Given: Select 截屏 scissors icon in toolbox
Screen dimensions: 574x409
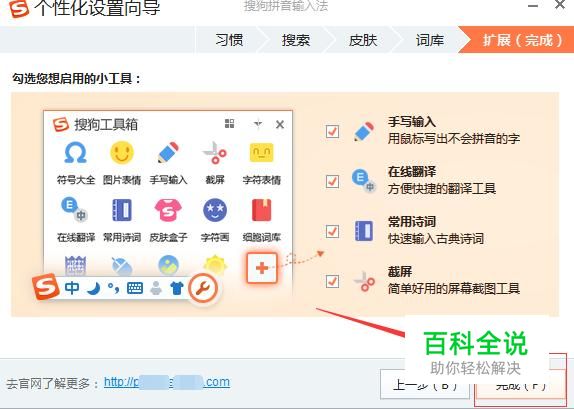Looking at the screenshot, I should pos(215,153).
